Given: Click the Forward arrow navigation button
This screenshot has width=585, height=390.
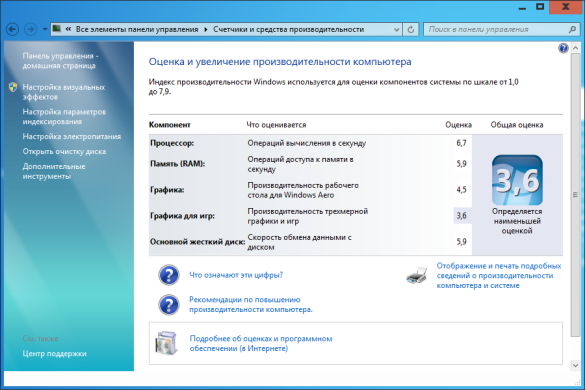Looking at the screenshot, I should [31, 29].
